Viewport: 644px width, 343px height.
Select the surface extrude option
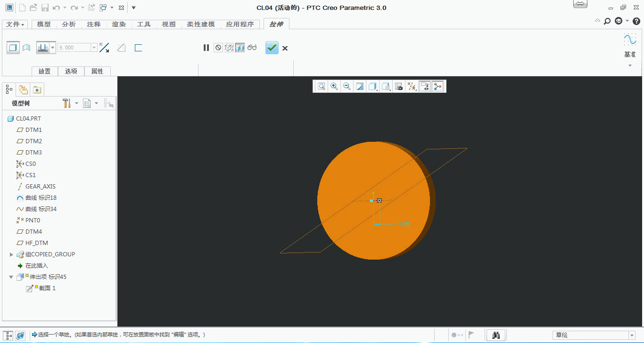click(26, 48)
